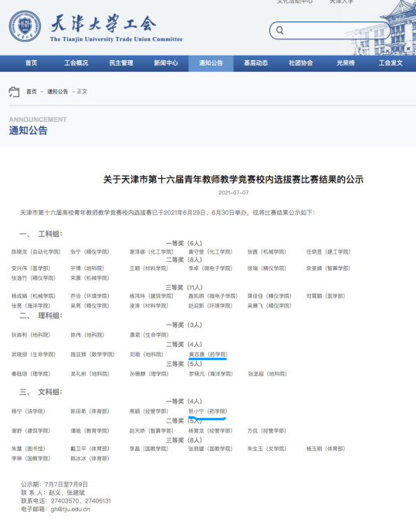Click the Tianjin University round emblem logo

click(x=25, y=25)
